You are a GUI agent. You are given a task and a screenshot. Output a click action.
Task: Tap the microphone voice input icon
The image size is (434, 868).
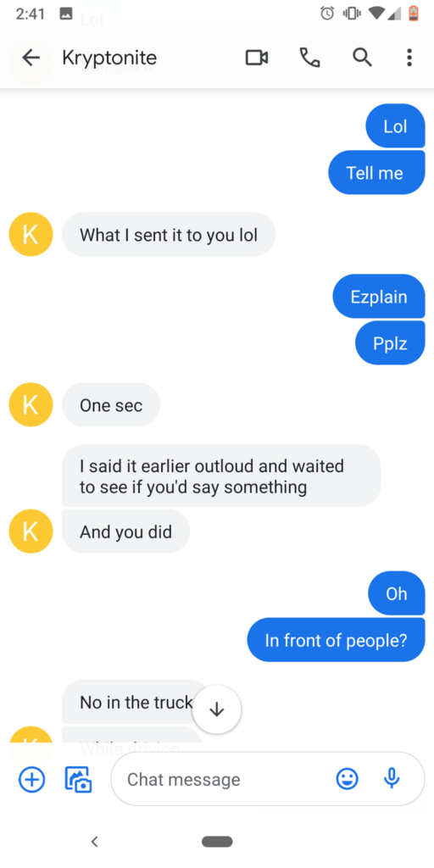(392, 780)
